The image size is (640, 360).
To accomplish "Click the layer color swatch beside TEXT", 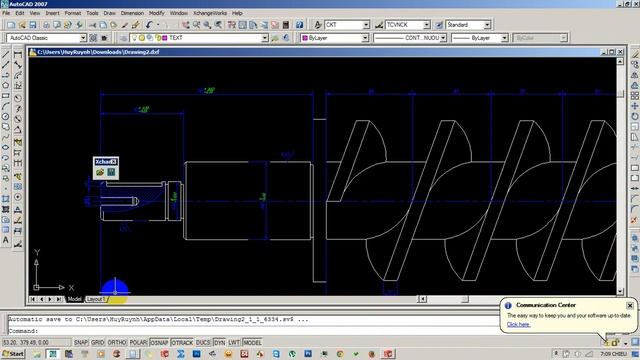I will pyautogui.click(x=164, y=38).
